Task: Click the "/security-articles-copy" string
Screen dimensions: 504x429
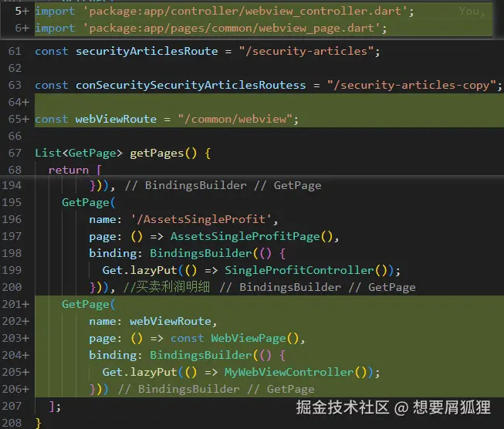Action: 411,85
